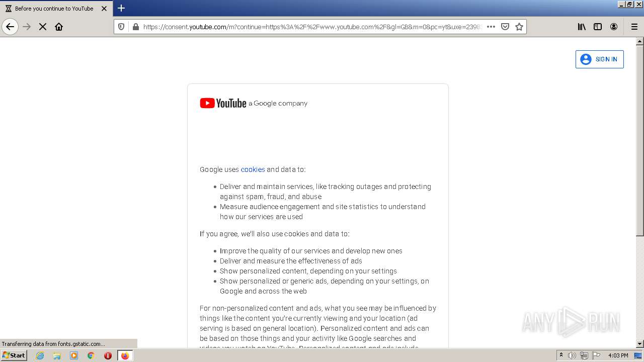Toggle the sidebar view
This screenshot has height=362, width=644.
[598, 27]
